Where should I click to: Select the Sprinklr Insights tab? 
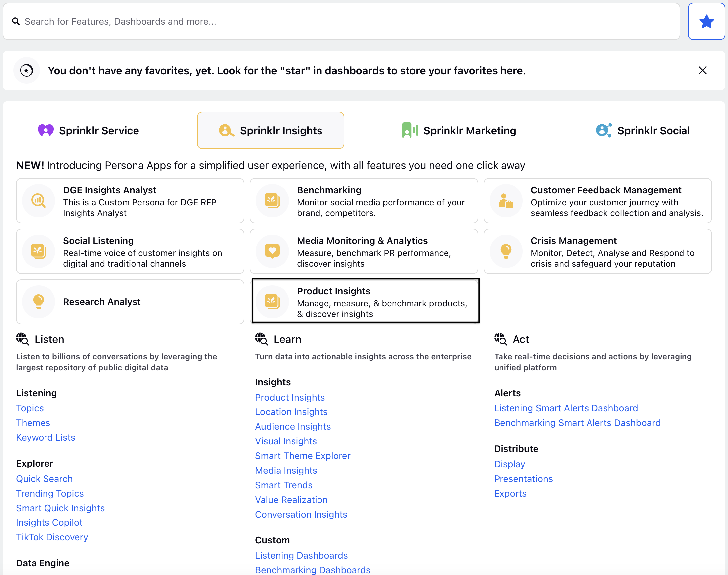pyautogui.click(x=270, y=130)
